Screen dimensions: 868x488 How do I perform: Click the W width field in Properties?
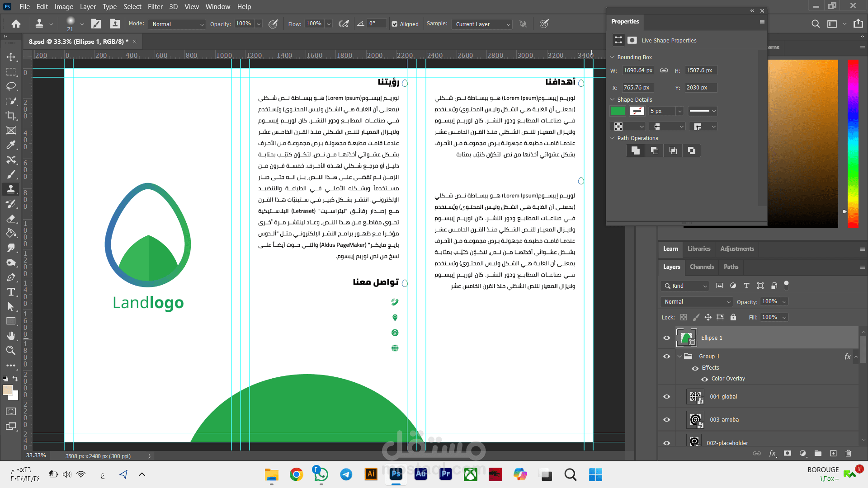click(638, 70)
